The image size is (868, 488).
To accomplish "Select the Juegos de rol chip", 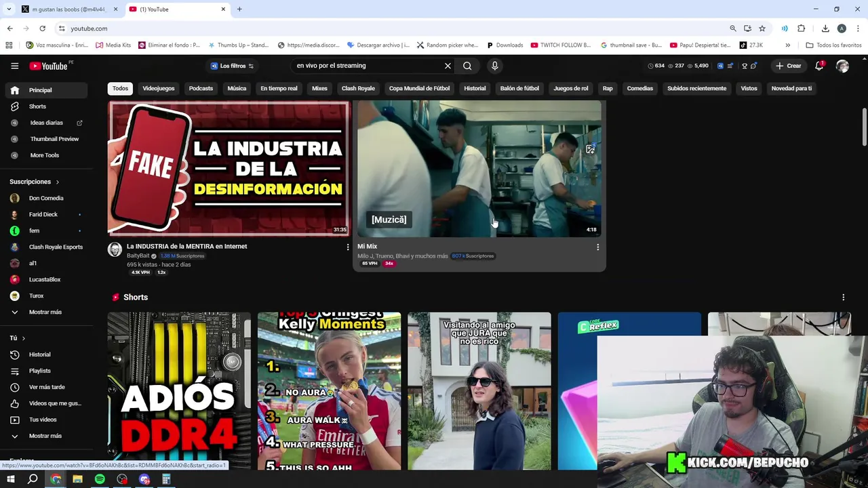I will [571, 88].
